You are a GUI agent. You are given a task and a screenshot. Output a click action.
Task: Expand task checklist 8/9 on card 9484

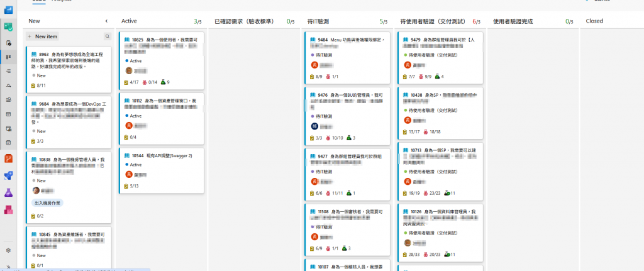tap(316, 76)
